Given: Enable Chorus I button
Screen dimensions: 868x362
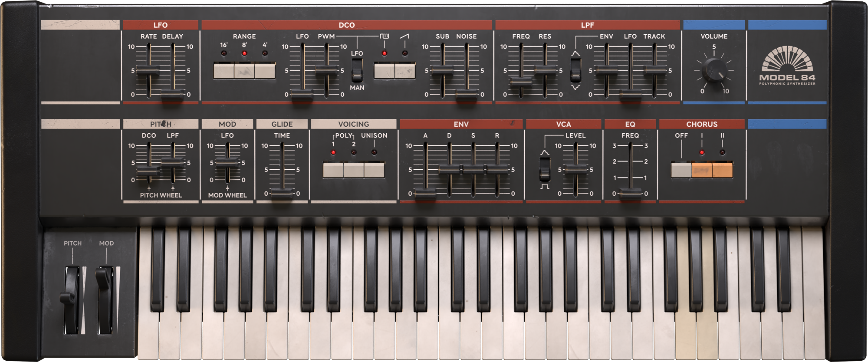Looking at the screenshot, I should point(702,170).
